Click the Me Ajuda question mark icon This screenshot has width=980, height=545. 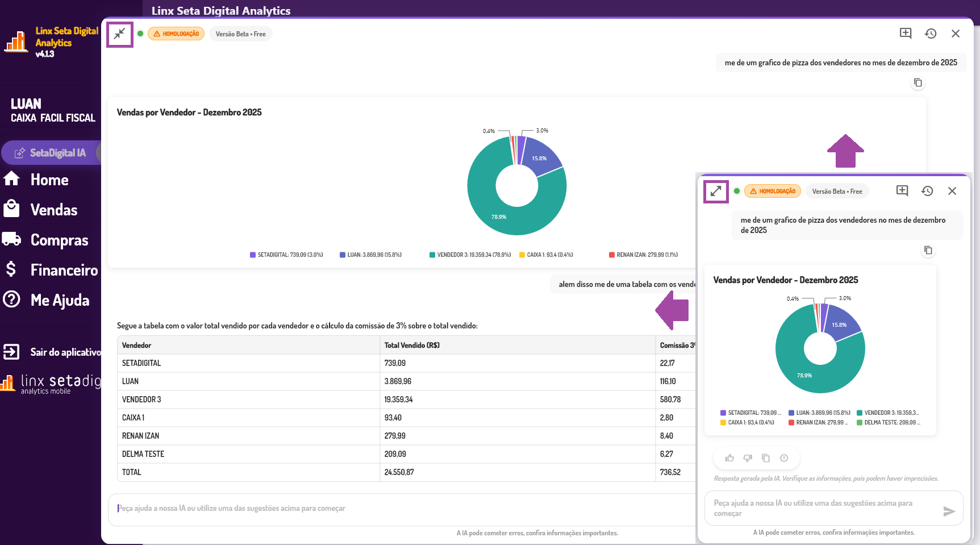point(11,299)
